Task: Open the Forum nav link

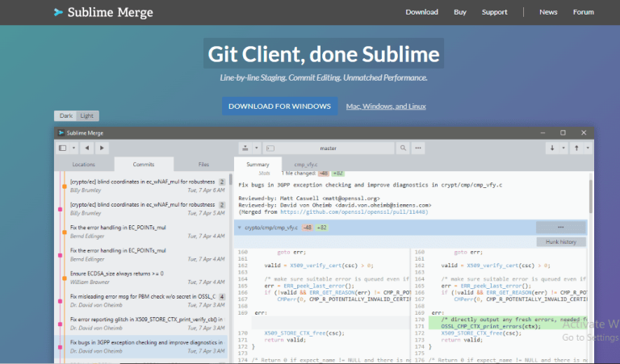Action: pyautogui.click(x=583, y=12)
